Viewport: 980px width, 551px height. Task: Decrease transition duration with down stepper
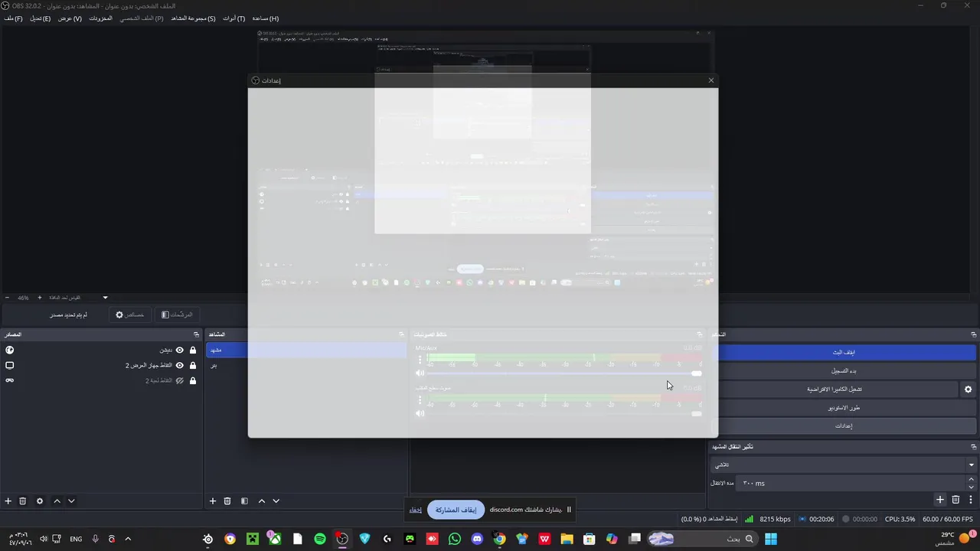(x=972, y=487)
